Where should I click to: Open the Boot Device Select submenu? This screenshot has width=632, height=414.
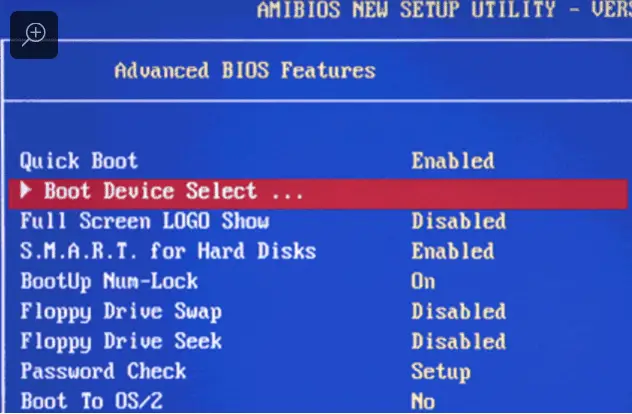pyautogui.click(x=318, y=194)
